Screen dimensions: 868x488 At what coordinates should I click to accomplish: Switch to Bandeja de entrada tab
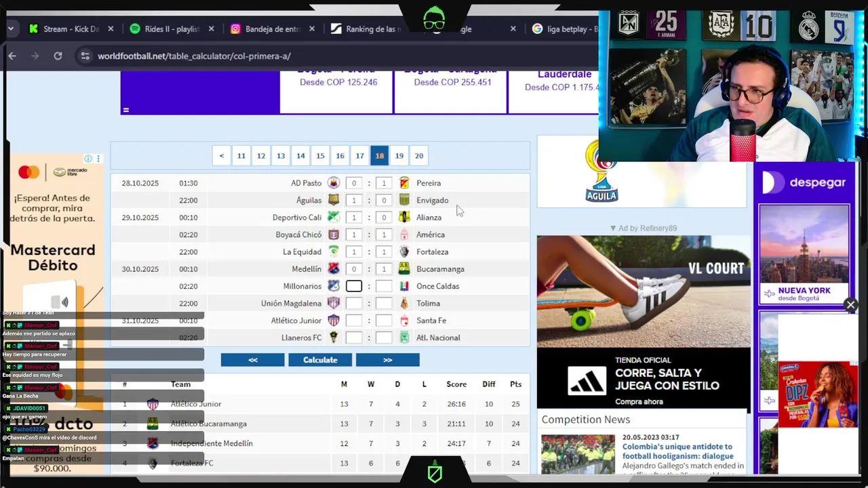[273, 29]
